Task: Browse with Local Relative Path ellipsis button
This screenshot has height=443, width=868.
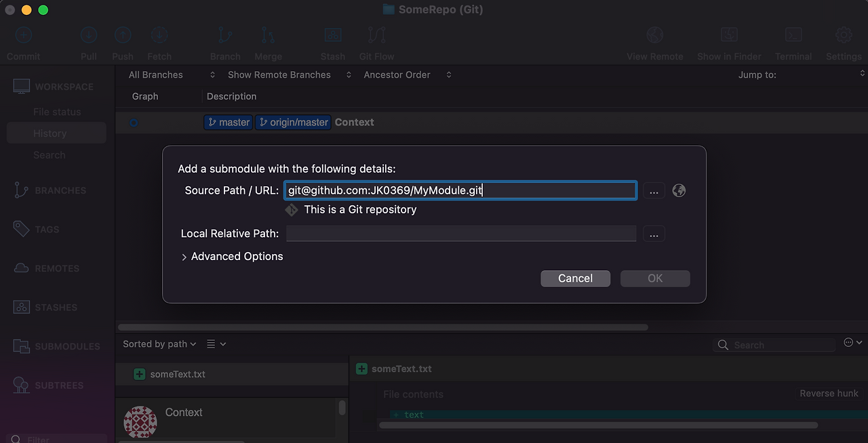Action: pos(654,234)
